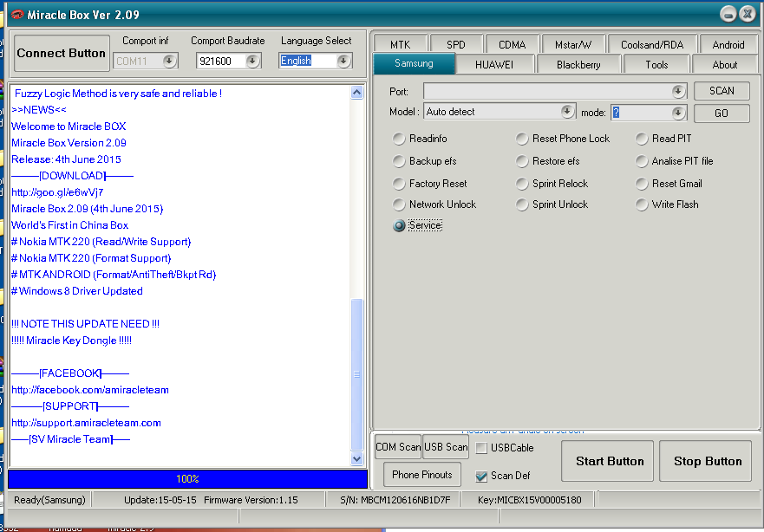Select the Read PIT option
The height and width of the screenshot is (532, 764).
point(642,139)
